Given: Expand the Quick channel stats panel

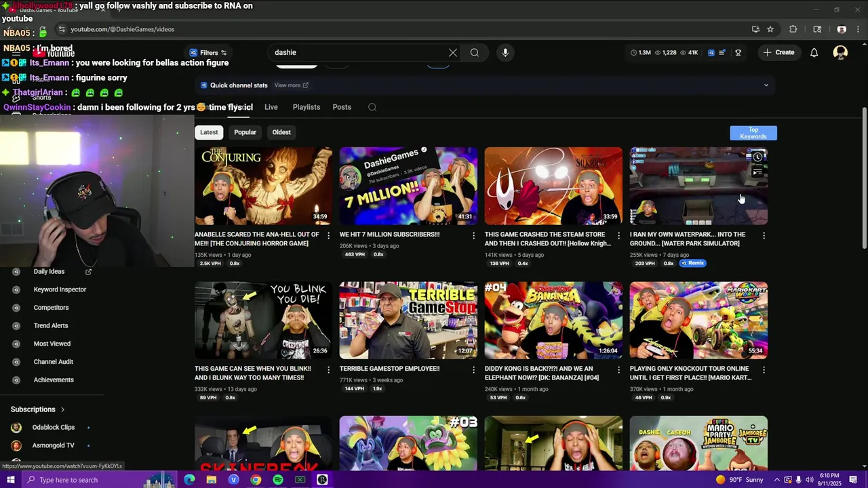Looking at the screenshot, I should [766, 85].
